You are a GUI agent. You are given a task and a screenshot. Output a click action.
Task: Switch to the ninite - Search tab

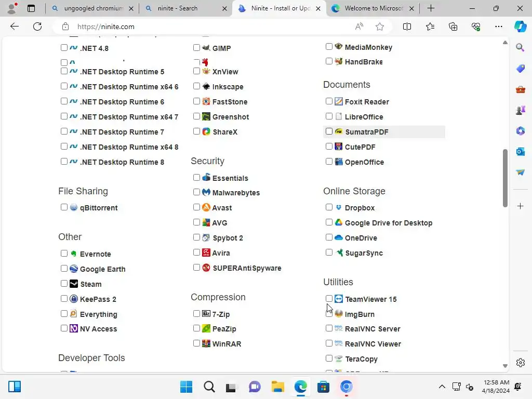[185, 8]
